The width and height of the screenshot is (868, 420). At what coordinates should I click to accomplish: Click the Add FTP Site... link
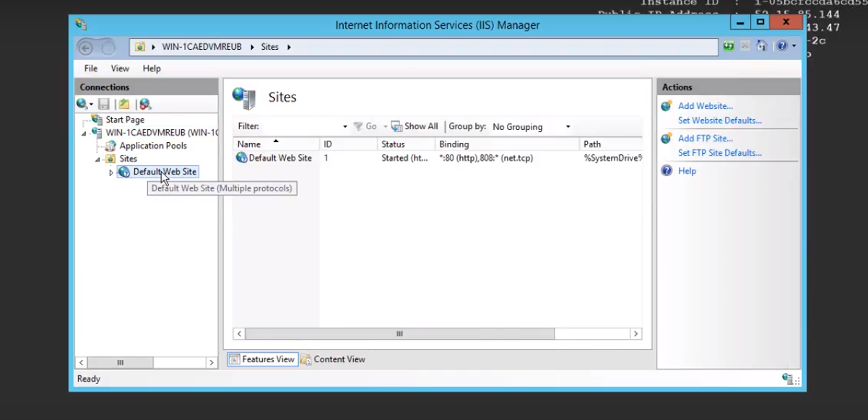[706, 139]
